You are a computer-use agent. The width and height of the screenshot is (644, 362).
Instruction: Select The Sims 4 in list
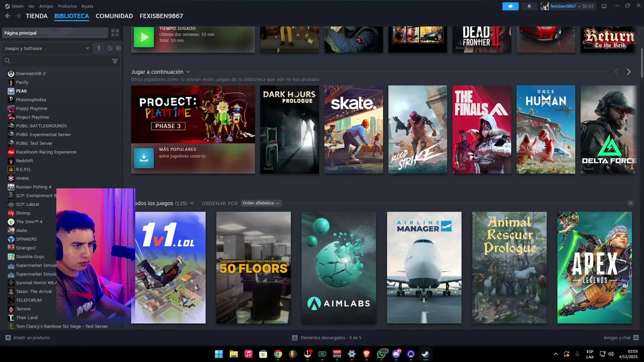click(30, 222)
